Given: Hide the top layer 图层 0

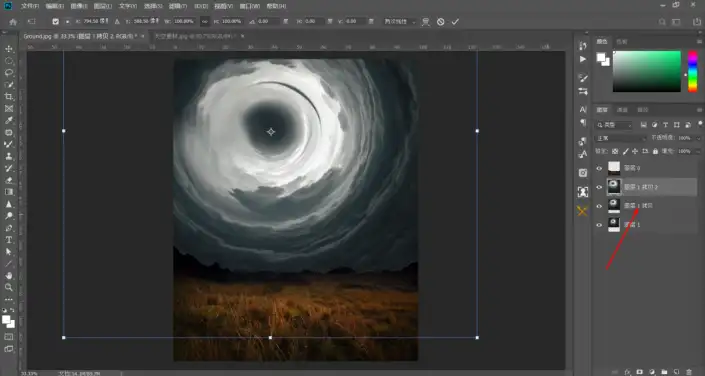Looking at the screenshot, I should click(x=599, y=168).
